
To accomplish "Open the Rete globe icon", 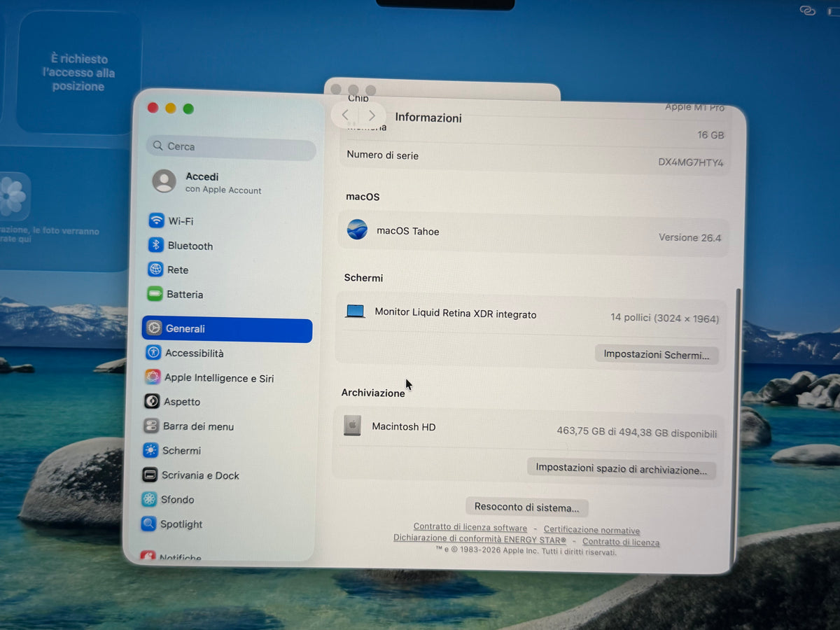I will (155, 269).
